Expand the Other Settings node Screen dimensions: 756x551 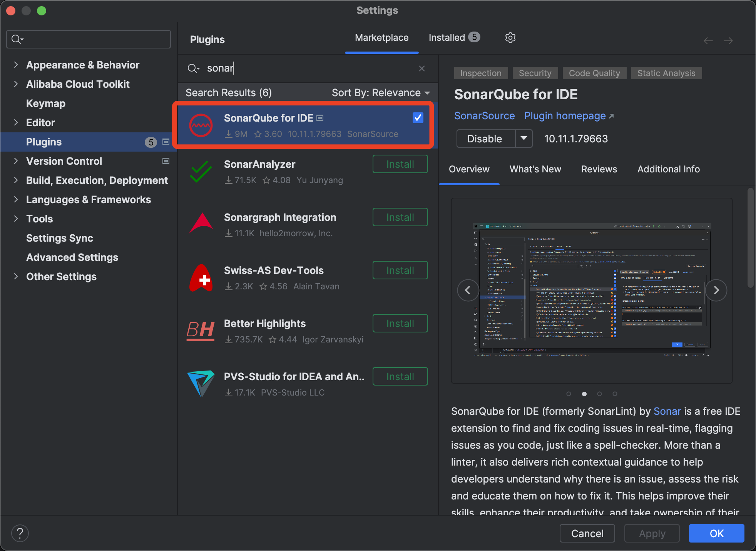click(16, 276)
